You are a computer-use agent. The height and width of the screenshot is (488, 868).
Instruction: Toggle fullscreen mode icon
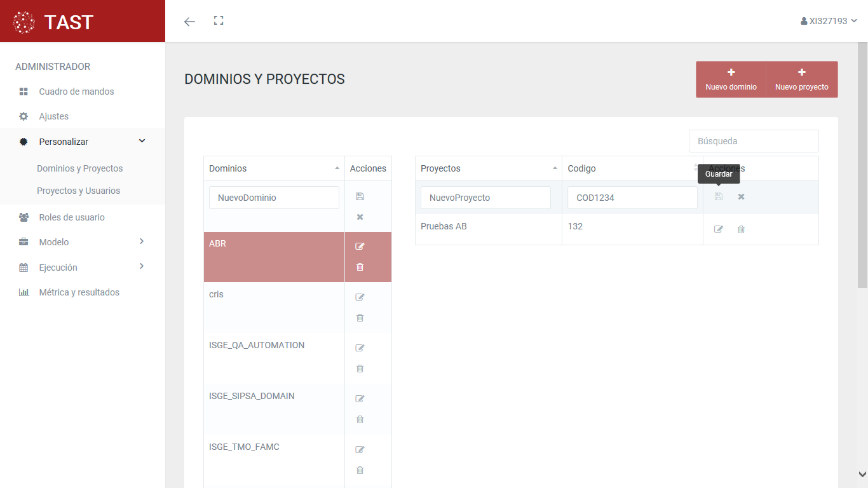pyautogui.click(x=219, y=21)
